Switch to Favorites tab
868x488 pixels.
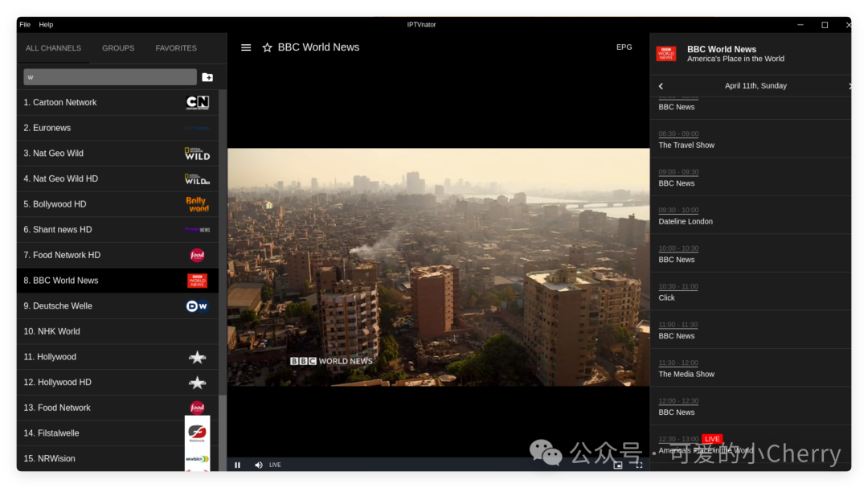(x=176, y=48)
